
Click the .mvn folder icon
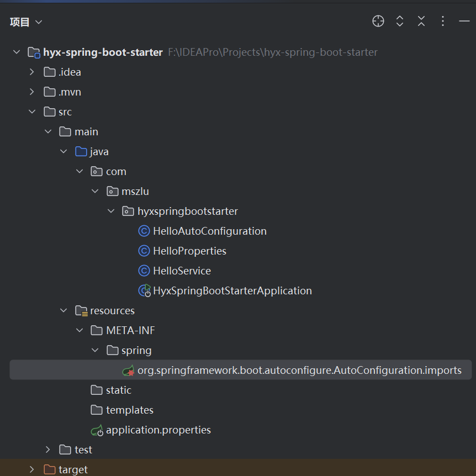[x=50, y=92]
